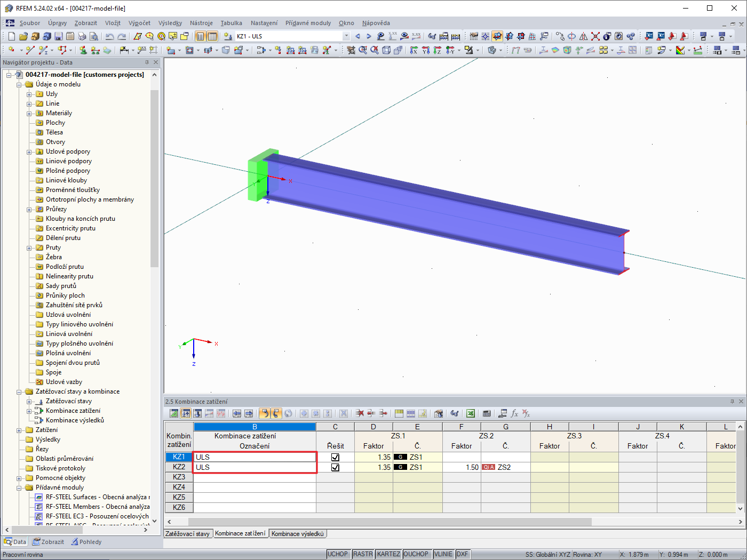The width and height of the screenshot is (747, 560).
Task: Open the Přídavné moduly menu
Action: click(x=308, y=23)
